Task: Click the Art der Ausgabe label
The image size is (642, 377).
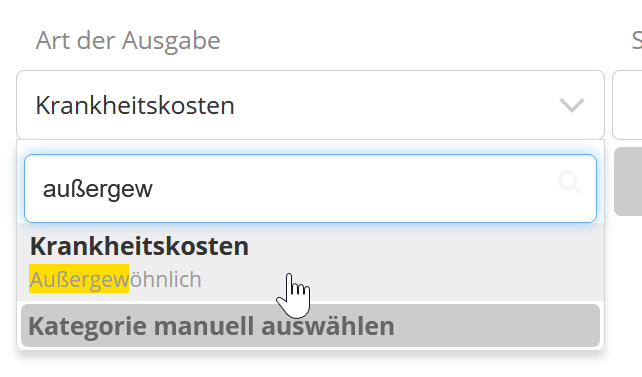Action: 128,41
